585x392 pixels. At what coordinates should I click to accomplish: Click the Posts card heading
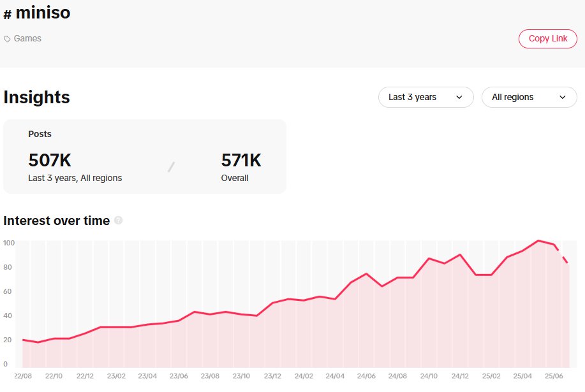(40, 134)
